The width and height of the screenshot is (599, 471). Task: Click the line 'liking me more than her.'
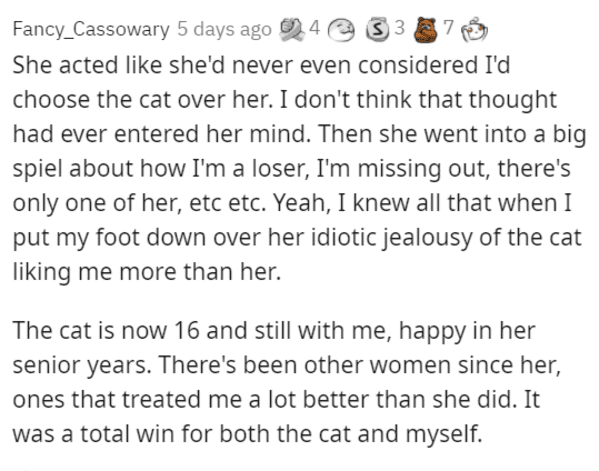pyautogui.click(x=147, y=272)
